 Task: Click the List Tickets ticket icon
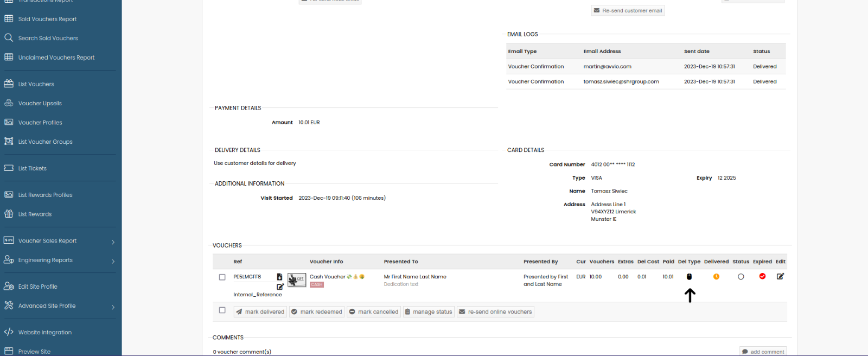pos(9,168)
